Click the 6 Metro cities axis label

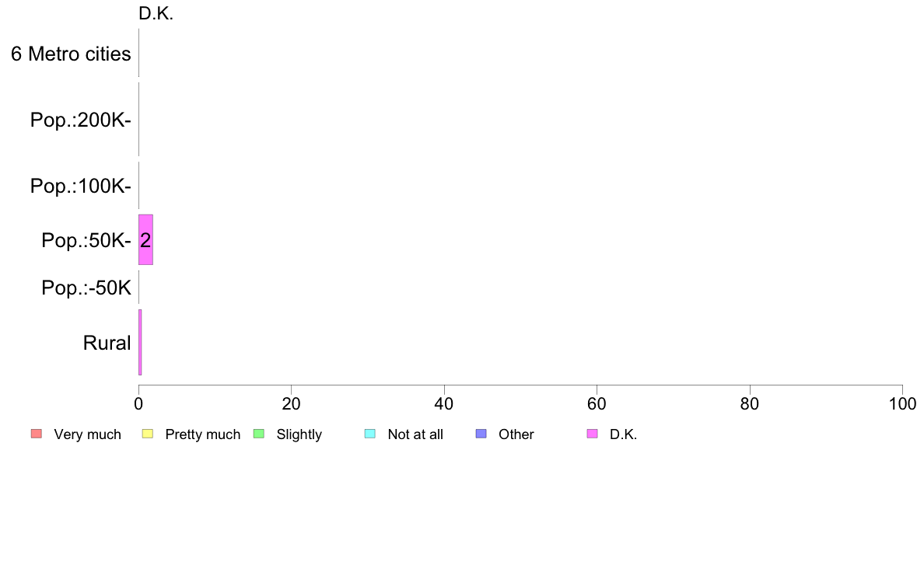pyautogui.click(x=71, y=54)
